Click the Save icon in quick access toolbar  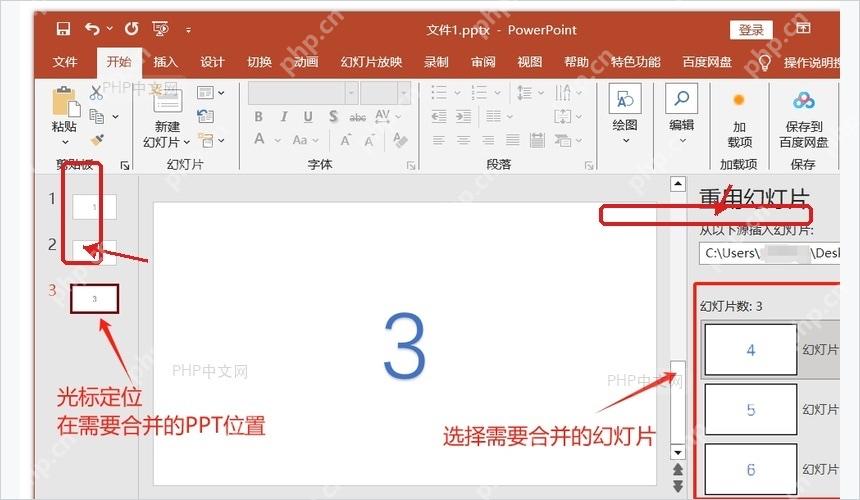click(64, 29)
